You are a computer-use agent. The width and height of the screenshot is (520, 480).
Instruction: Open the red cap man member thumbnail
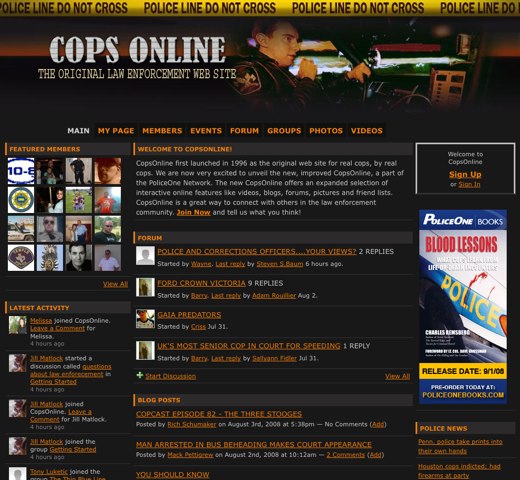108,171
